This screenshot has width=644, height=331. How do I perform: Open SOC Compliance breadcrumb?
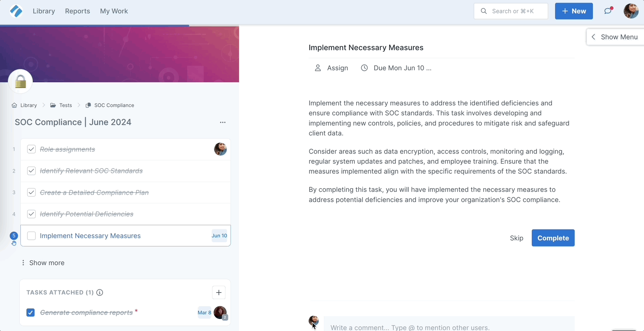coord(114,105)
